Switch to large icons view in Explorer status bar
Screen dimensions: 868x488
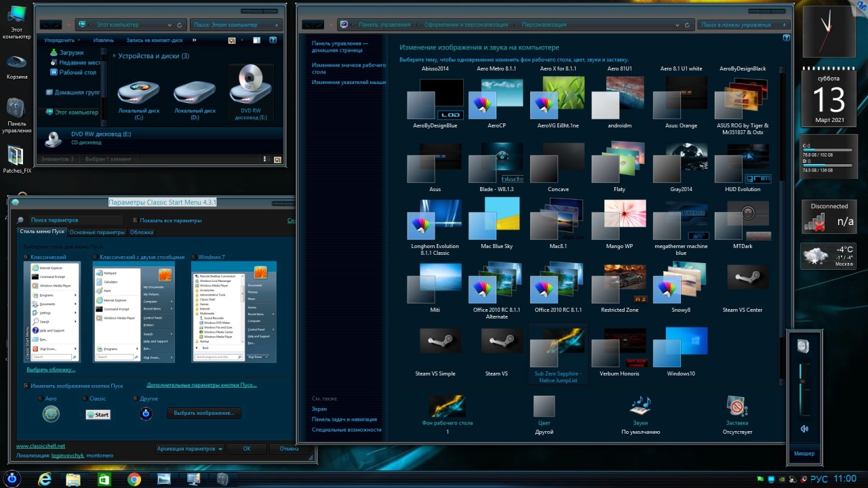point(277,160)
